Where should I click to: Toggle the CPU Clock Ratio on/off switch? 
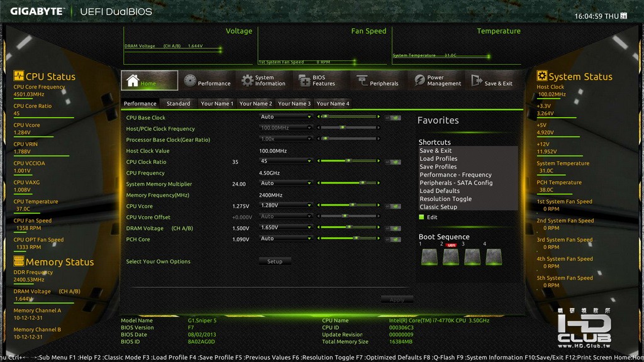(x=393, y=162)
